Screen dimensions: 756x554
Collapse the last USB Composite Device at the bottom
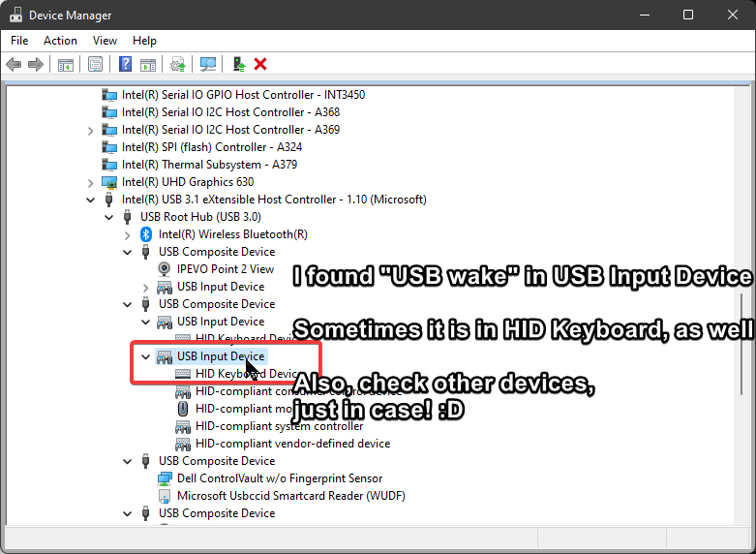127,514
